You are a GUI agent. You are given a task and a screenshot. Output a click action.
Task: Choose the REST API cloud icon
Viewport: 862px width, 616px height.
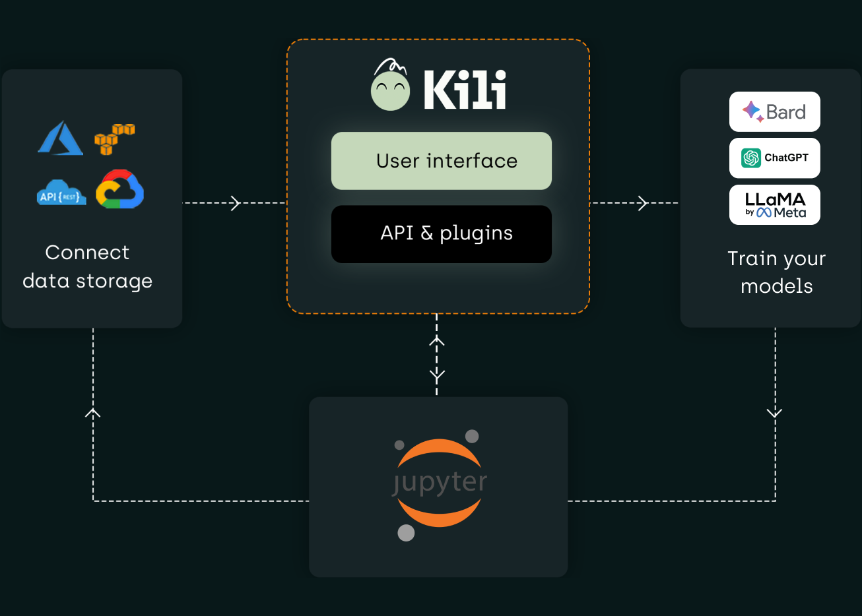point(61,193)
